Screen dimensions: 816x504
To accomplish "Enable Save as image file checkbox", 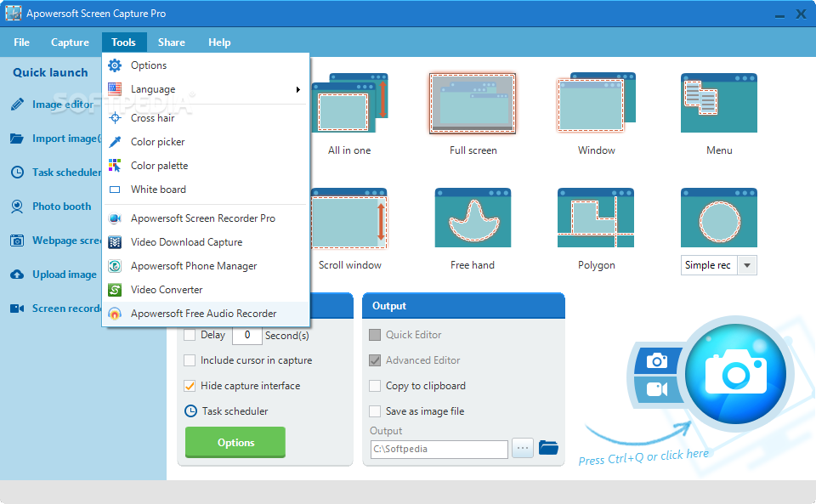I will (x=375, y=411).
